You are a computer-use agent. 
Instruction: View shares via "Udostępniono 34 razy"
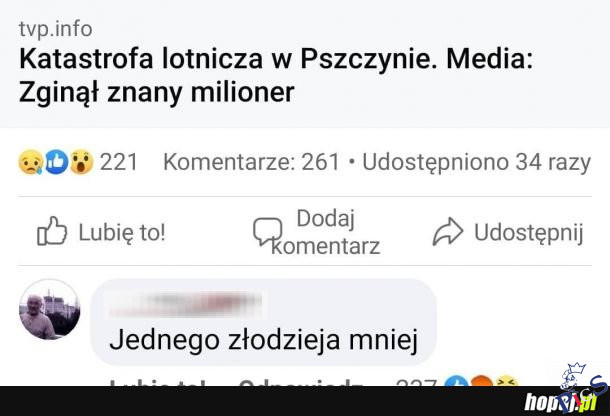(x=476, y=161)
